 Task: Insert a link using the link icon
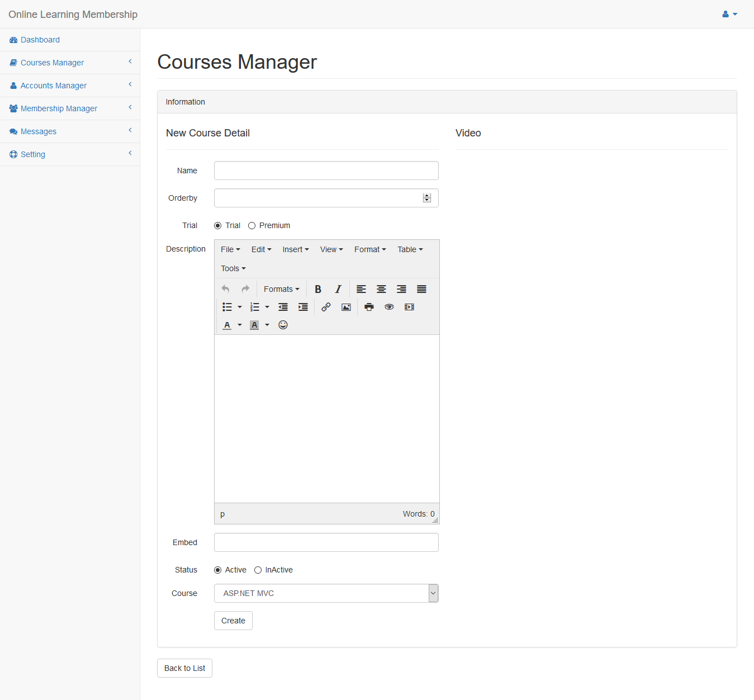pyautogui.click(x=326, y=307)
